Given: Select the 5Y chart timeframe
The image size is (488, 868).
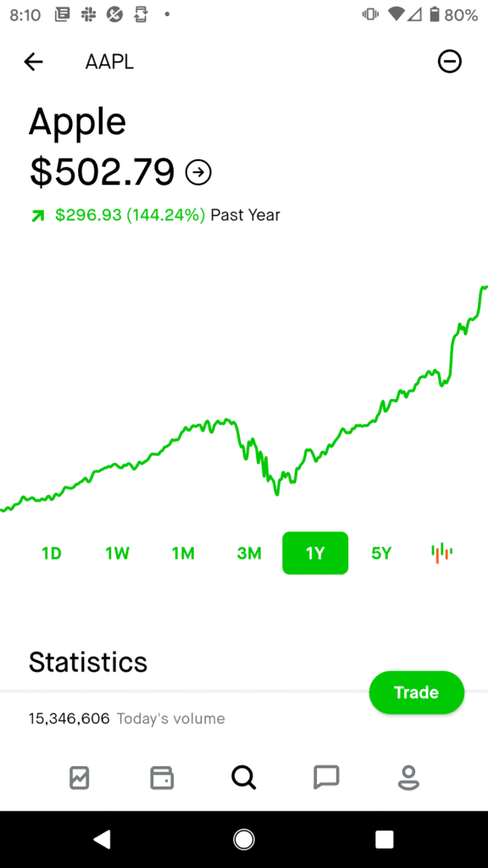Looking at the screenshot, I should tap(380, 553).
